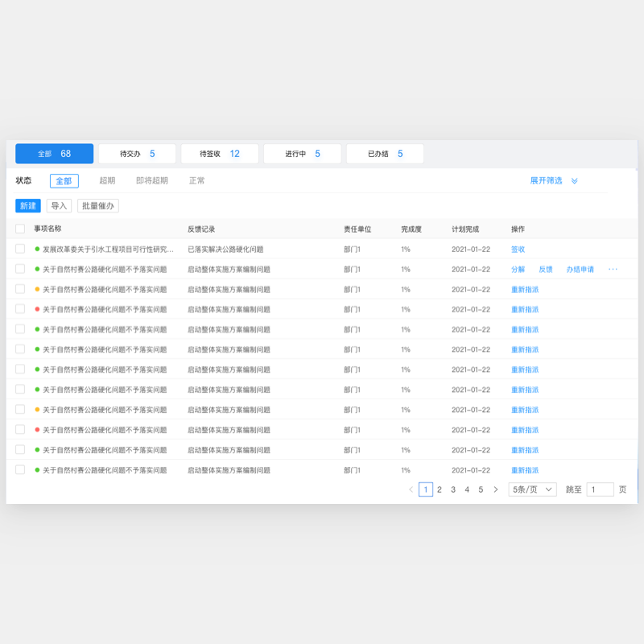Viewport: 644px width, 644px height.
Task: Click 签收 link in first row
Action: [518, 250]
